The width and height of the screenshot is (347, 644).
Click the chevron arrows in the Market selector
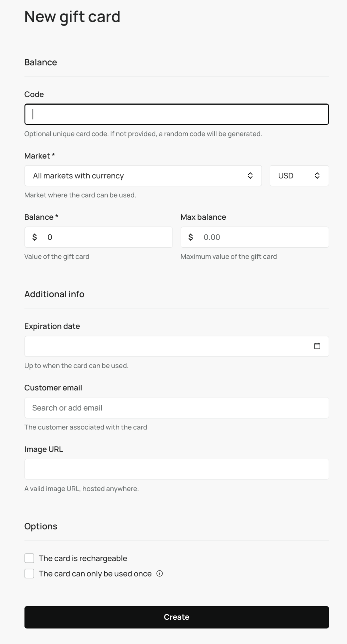(x=250, y=175)
